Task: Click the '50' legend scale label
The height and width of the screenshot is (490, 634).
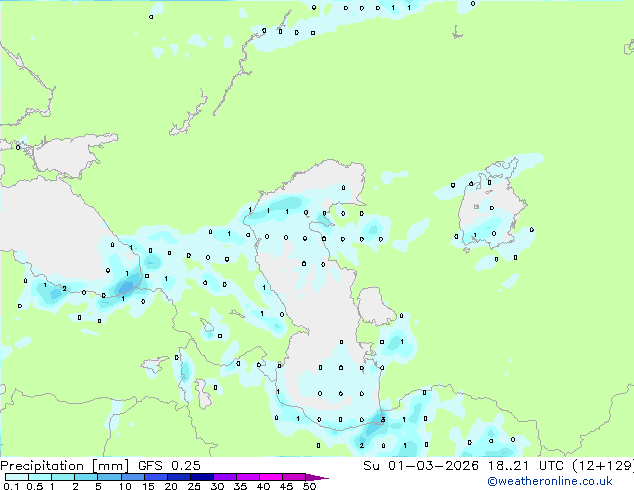Action: pyautogui.click(x=309, y=486)
